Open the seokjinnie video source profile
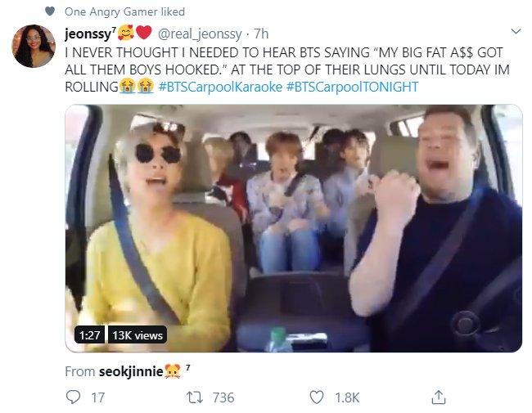The width and height of the screenshot is (532, 413). click(131, 371)
